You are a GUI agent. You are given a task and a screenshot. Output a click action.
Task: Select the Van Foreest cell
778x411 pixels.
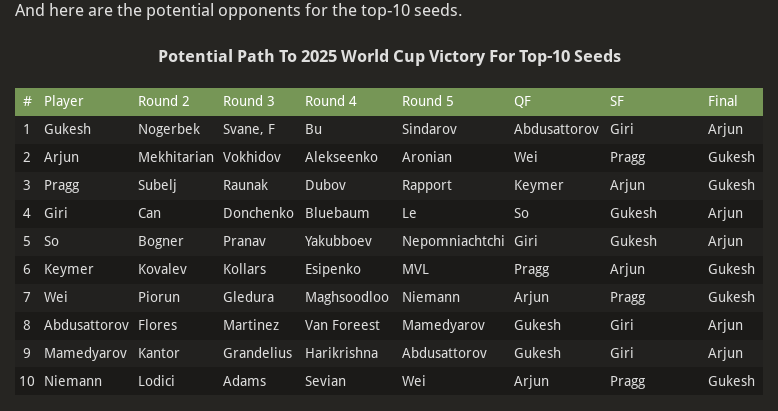[x=342, y=325]
